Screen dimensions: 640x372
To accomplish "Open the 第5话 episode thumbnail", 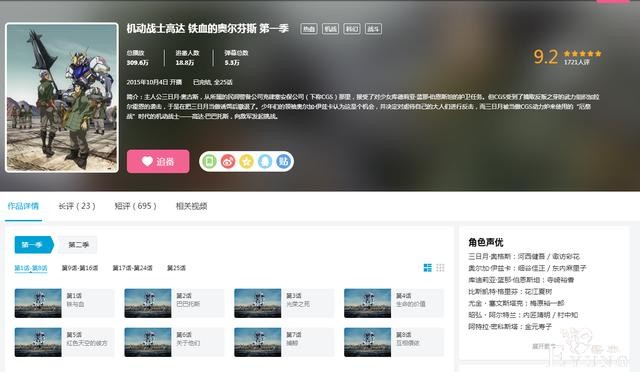I will click(38, 342).
